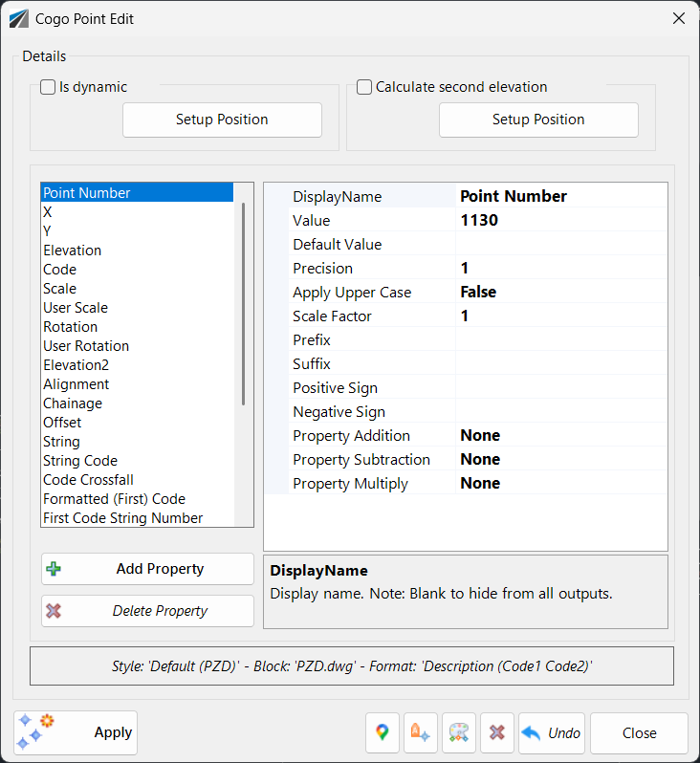Click the orange label-with-point icon button
Screen dimensions: 700x763
click(x=421, y=733)
